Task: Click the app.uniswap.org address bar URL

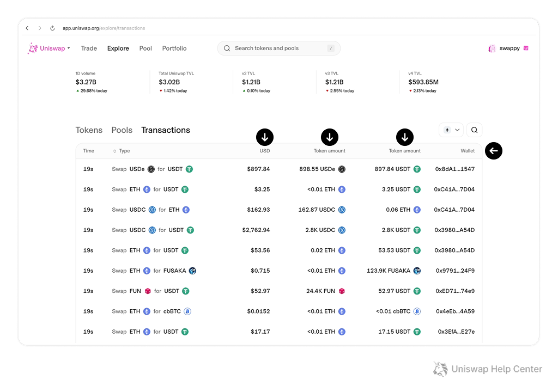Action: [104, 28]
